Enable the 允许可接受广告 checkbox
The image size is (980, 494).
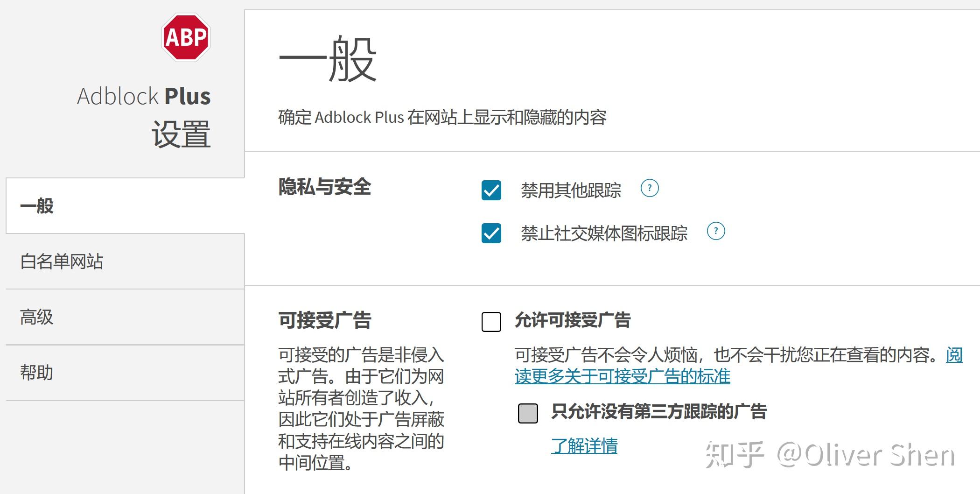click(491, 322)
